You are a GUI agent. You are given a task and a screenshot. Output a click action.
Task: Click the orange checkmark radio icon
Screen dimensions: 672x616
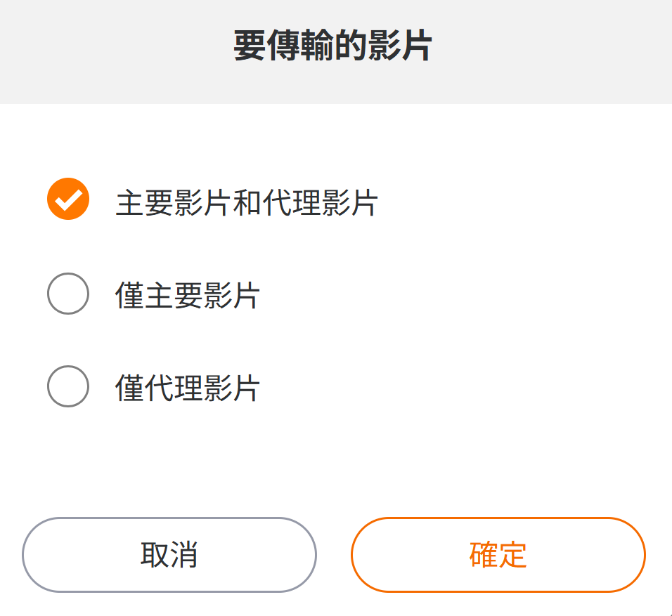point(68,199)
